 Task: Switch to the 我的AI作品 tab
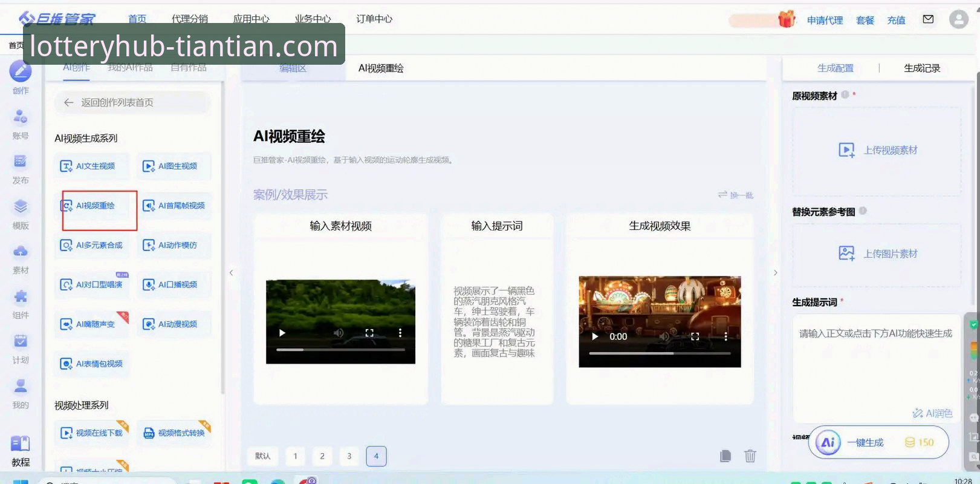click(130, 67)
